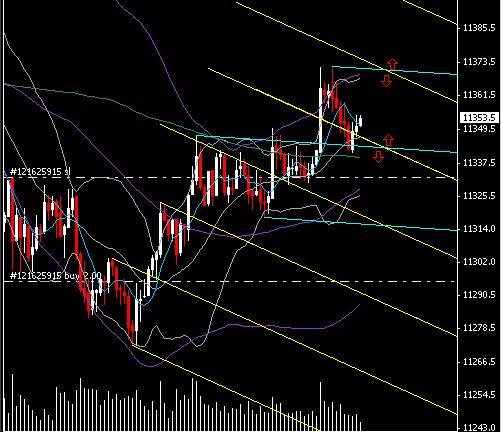Select the red up arrow just below 11349.5 level
Screen dimensions: 501x432
pyautogui.click(x=388, y=140)
